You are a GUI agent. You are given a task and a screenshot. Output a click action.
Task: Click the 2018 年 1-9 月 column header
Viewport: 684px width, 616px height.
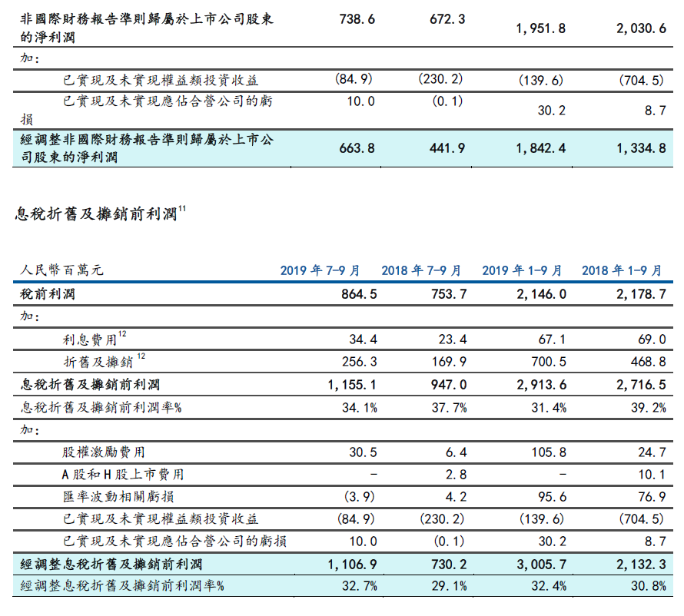[x=622, y=270]
